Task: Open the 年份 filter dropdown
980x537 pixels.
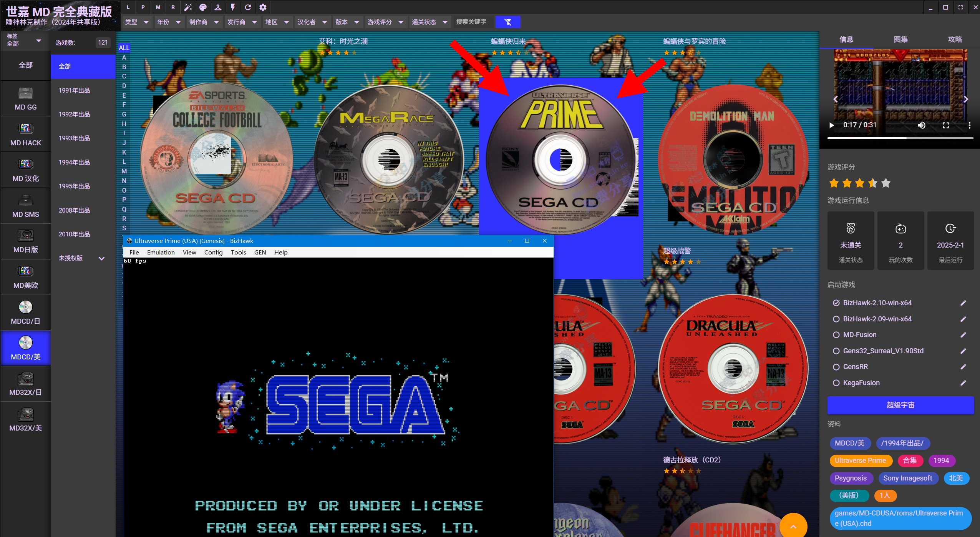Action: (169, 22)
